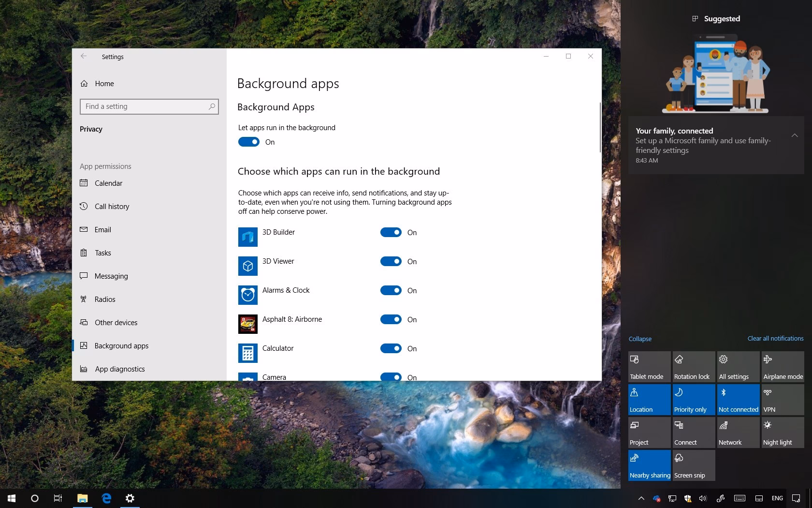Select the Messaging permission icon
Viewport: 812px width, 508px height.
pyautogui.click(x=84, y=276)
